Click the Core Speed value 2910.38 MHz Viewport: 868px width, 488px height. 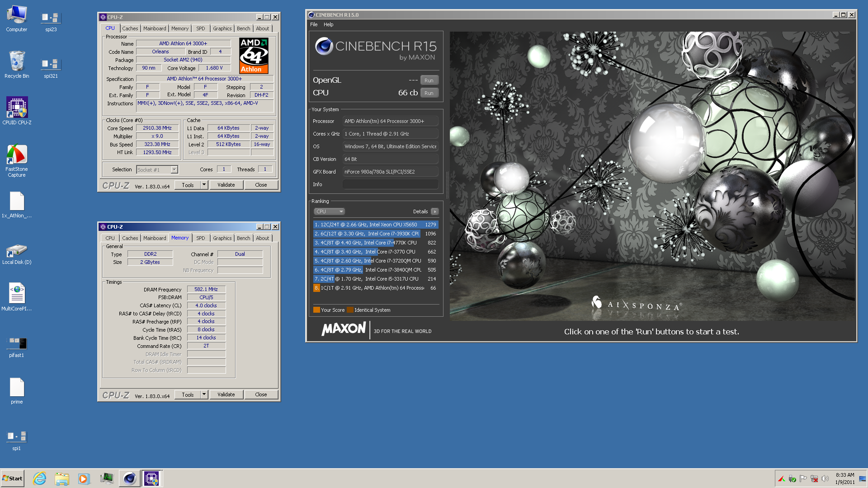[157, 128]
